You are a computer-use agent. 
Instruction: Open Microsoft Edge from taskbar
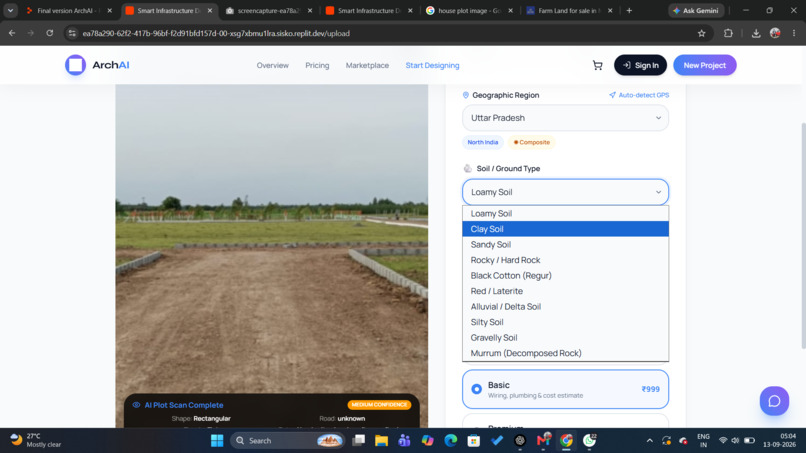pyautogui.click(x=450, y=441)
